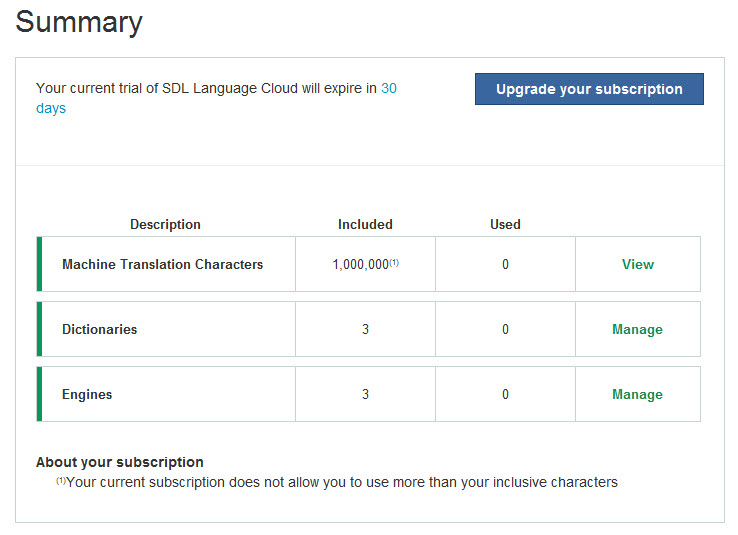Select the Engines row label
This screenshot has width=738, height=535.
point(87,394)
